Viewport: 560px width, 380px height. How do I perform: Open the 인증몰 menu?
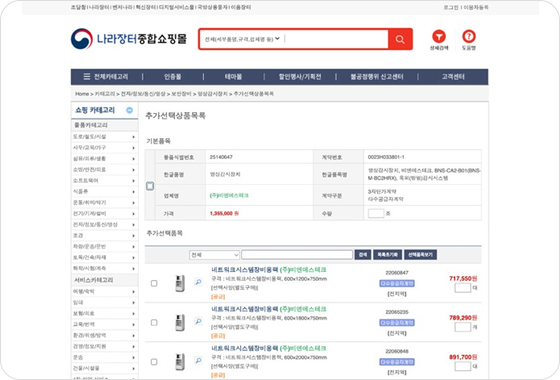[172, 76]
